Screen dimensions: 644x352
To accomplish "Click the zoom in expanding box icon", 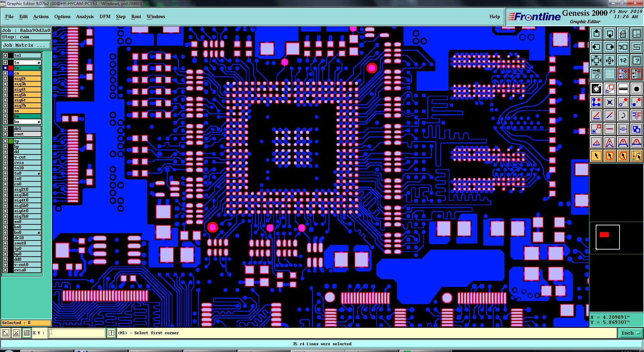I will 596,60.
